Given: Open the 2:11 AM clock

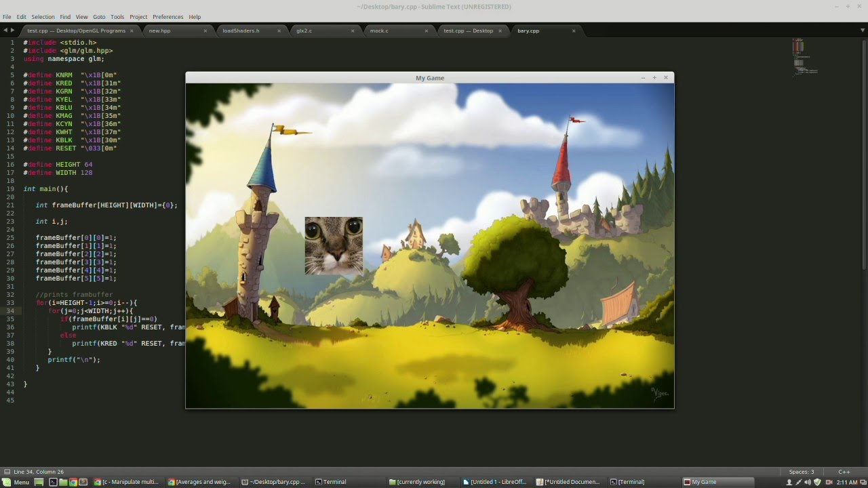Looking at the screenshot, I should tap(847, 482).
